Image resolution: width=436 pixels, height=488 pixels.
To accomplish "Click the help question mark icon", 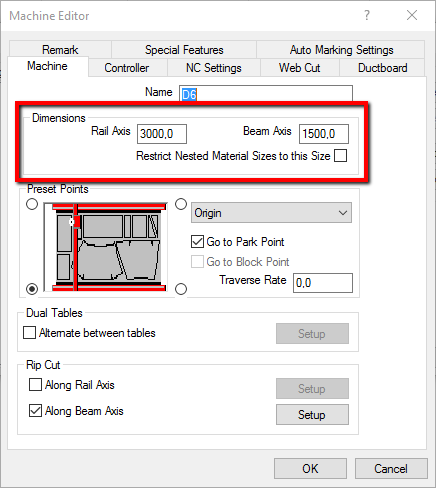I will 367,15.
